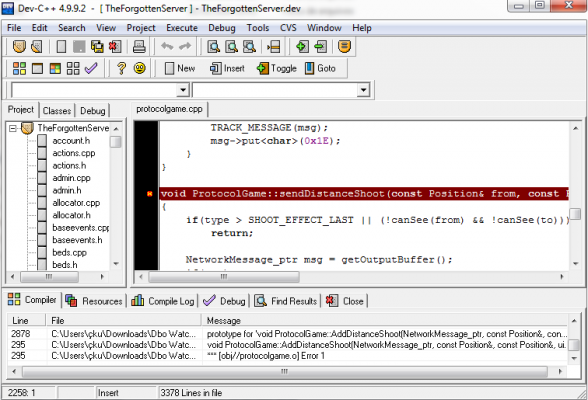588x400 pixels.
Task: Open the Project menu
Action: coord(141,28)
